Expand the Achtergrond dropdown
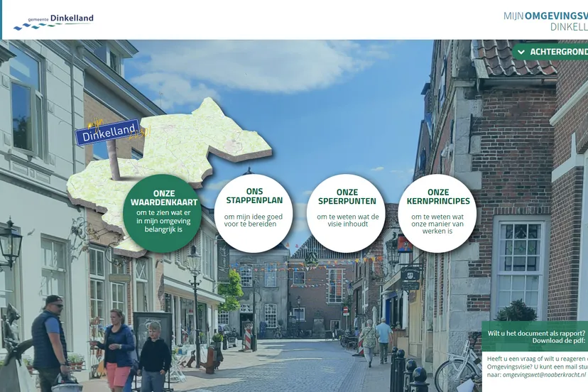588x392 pixels. point(550,52)
